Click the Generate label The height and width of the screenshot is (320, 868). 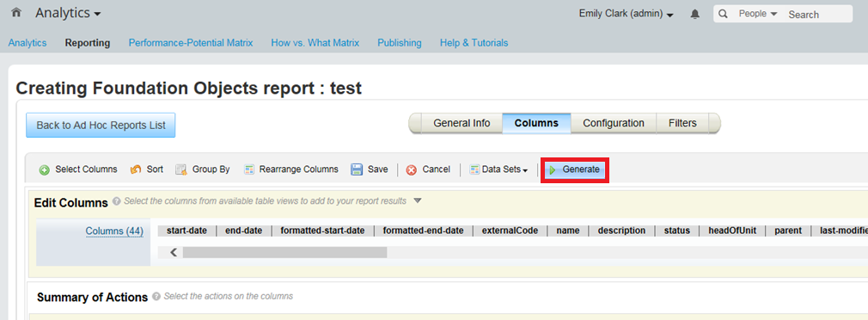581,169
